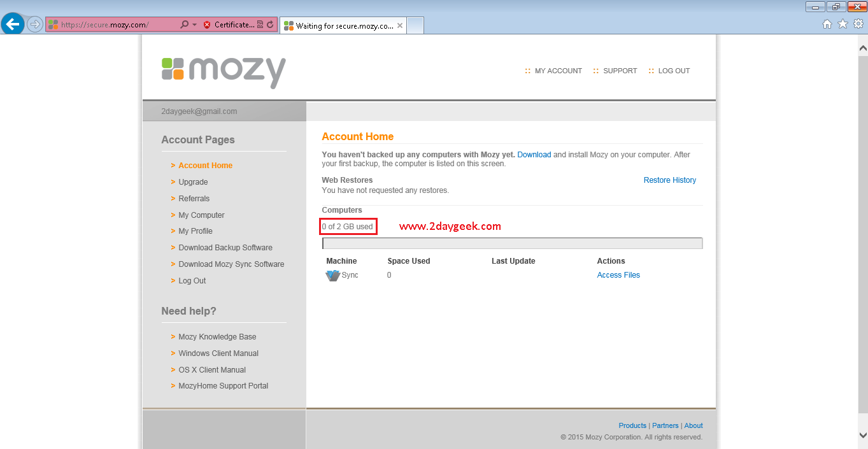Go to Referrals in the sidebar

click(194, 199)
